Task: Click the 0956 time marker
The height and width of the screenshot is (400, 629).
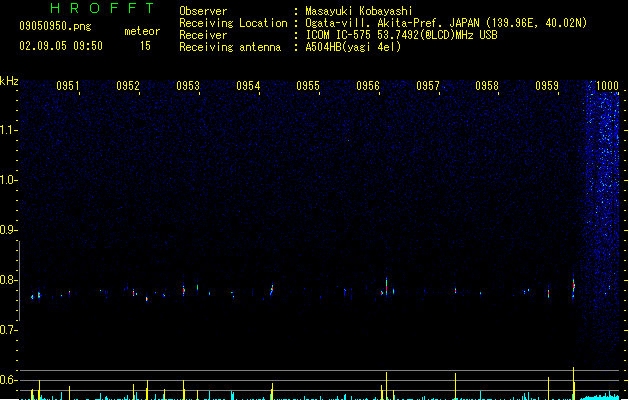Action: [x=368, y=86]
